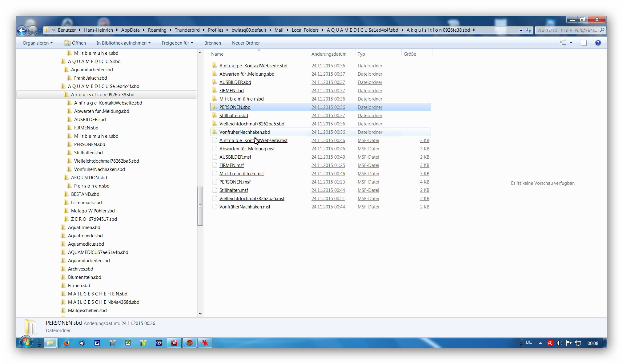Open the Freigeben für menu
The height and width of the screenshot is (364, 623).
pos(177,43)
